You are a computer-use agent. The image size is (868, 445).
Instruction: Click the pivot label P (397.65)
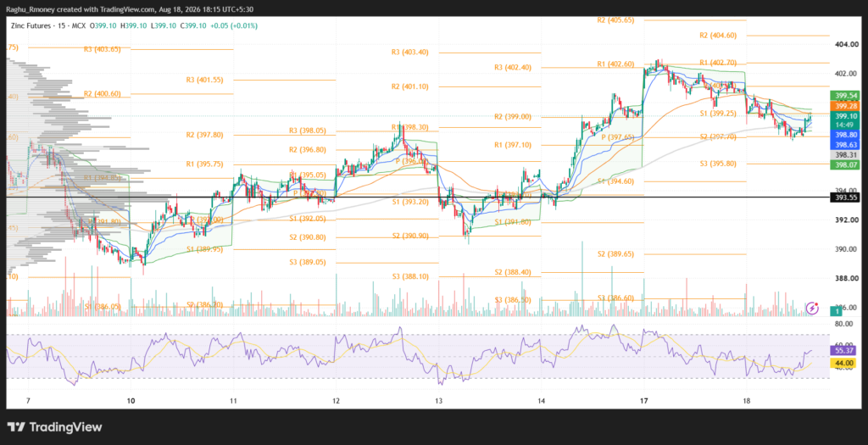tap(618, 136)
